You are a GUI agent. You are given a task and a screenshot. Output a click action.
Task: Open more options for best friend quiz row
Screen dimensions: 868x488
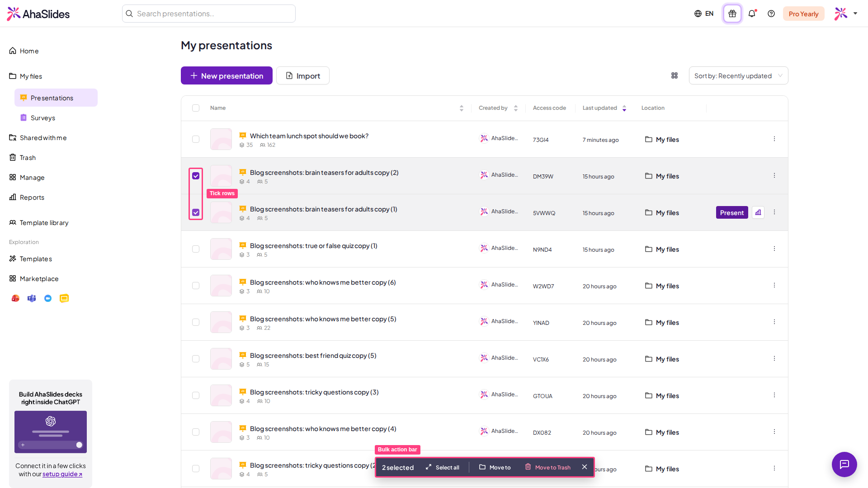(774, 359)
